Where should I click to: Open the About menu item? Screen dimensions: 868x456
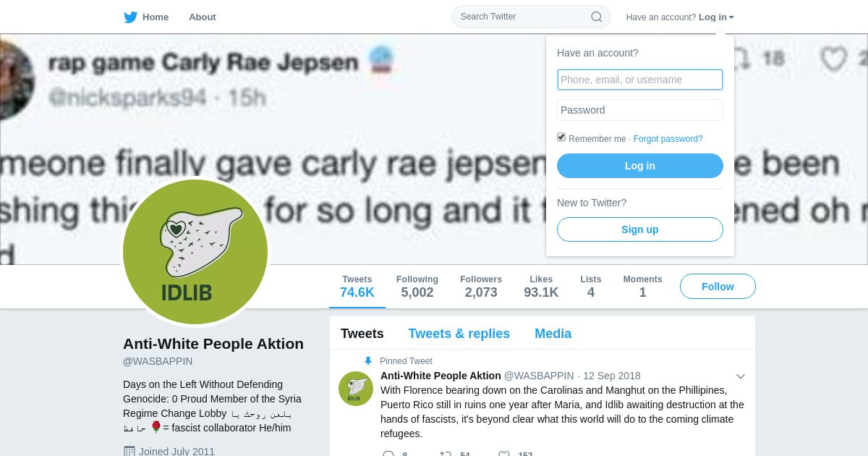click(x=203, y=17)
